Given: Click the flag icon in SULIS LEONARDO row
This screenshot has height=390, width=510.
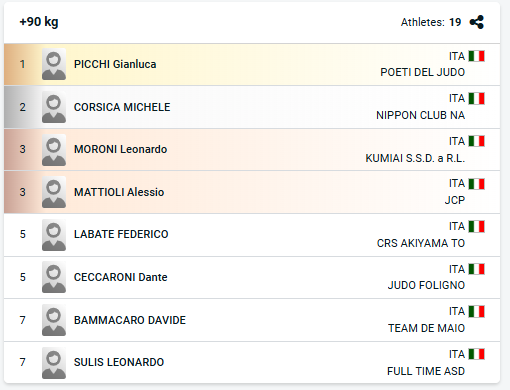Looking at the screenshot, I should [476, 354].
